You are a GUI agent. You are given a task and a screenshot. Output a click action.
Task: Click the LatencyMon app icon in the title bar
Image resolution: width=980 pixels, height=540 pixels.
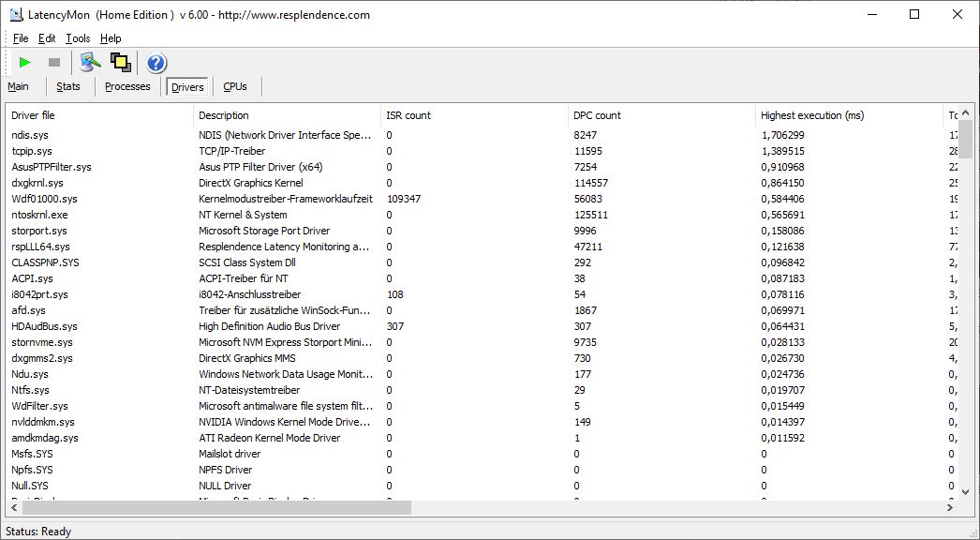[16, 14]
